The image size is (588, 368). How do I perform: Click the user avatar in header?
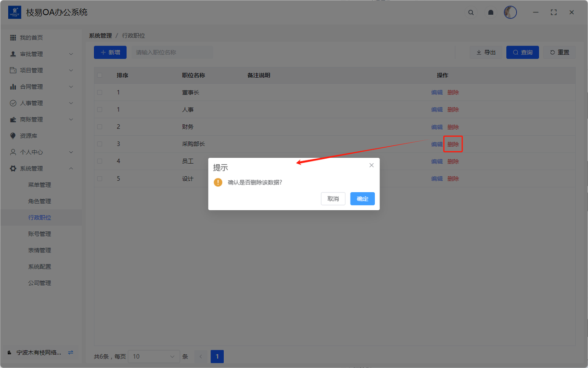[510, 12]
